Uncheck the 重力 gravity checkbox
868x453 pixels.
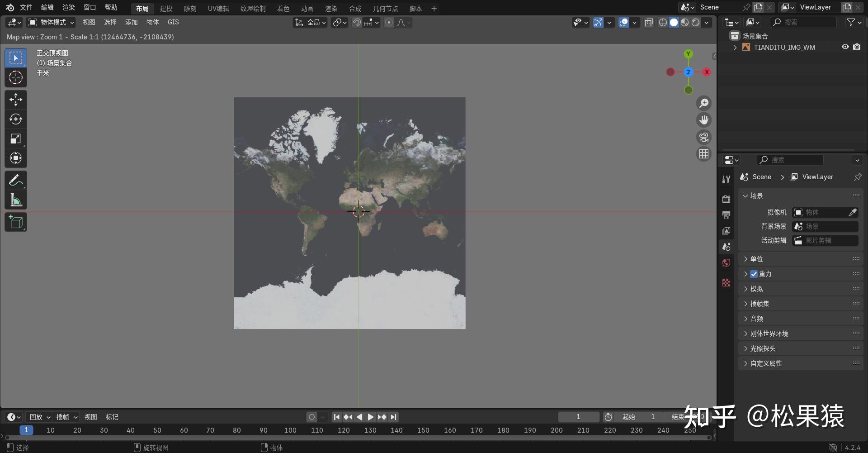click(754, 274)
